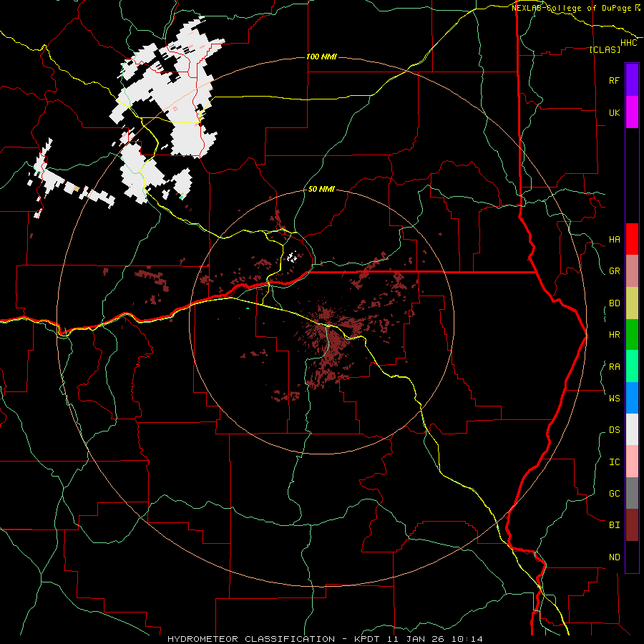The width and height of the screenshot is (644, 644).
Task: Click the RF legend label
Action: pos(614,80)
